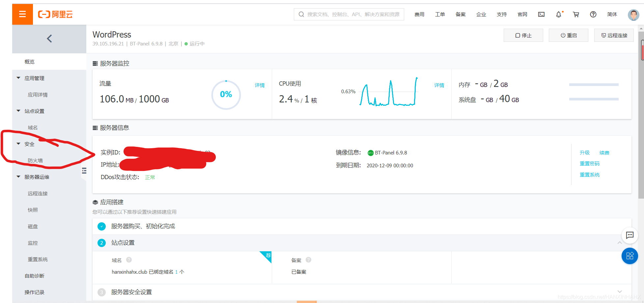Click the search magnifier icon
644x303 pixels.
click(x=301, y=14)
